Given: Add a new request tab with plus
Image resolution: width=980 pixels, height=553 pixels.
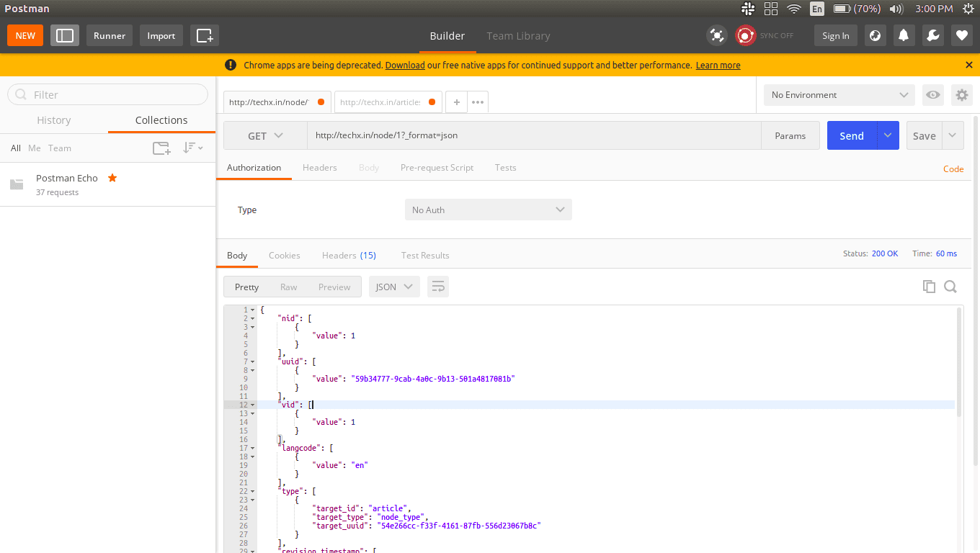Looking at the screenshot, I should tap(456, 102).
